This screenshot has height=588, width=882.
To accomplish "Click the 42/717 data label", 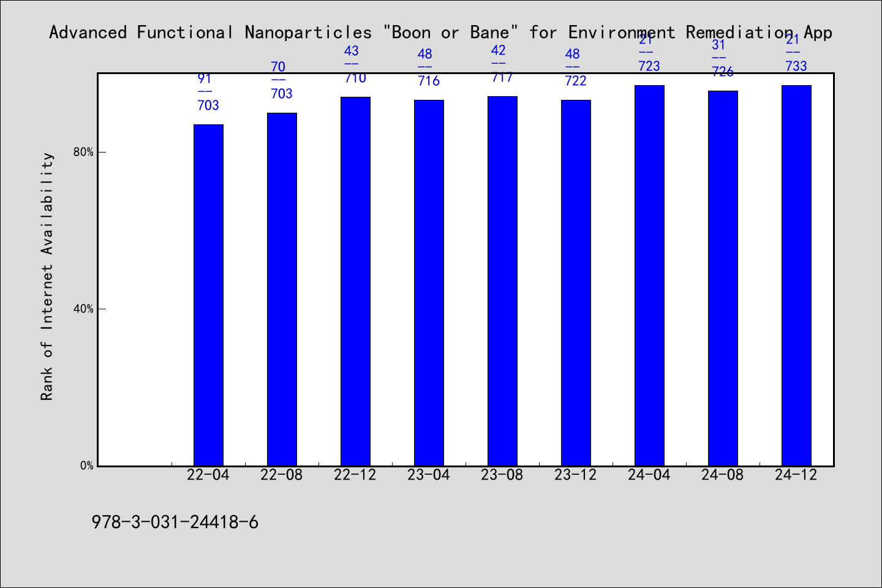I will [502, 64].
